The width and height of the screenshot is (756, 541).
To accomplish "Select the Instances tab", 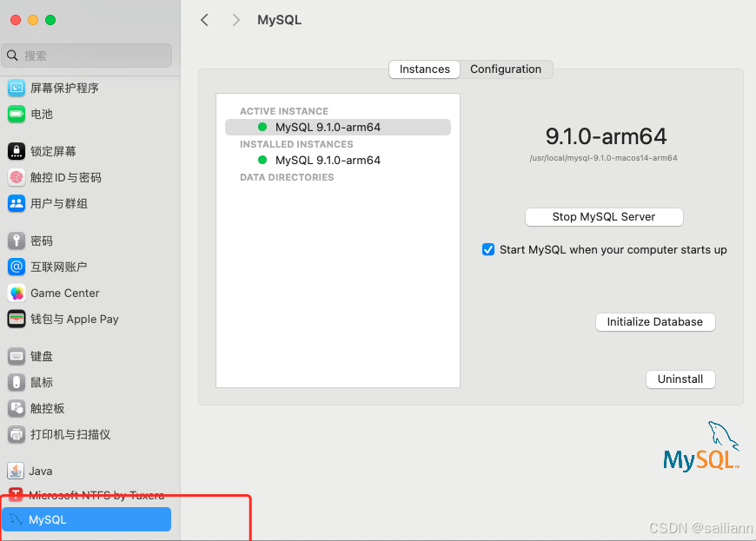I will pyautogui.click(x=424, y=69).
